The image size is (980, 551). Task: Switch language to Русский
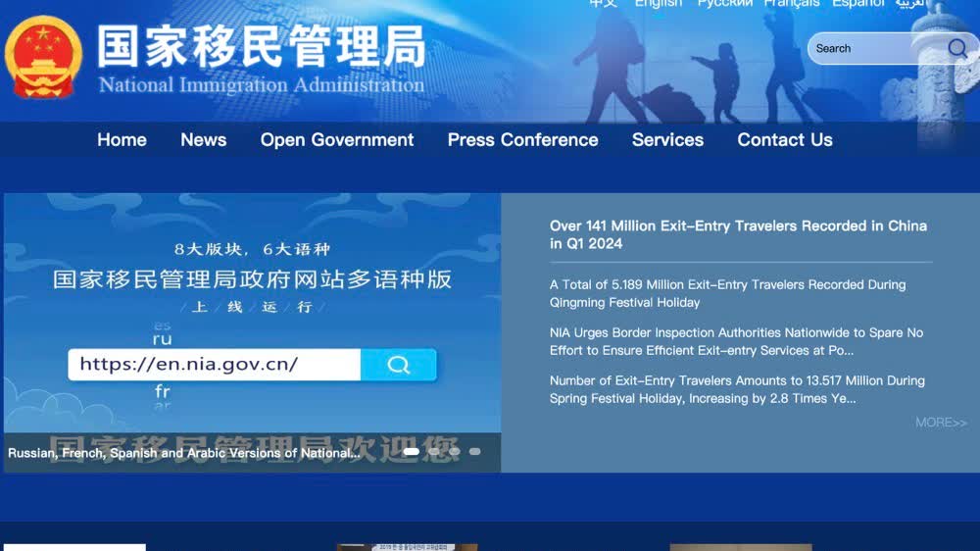725,4
